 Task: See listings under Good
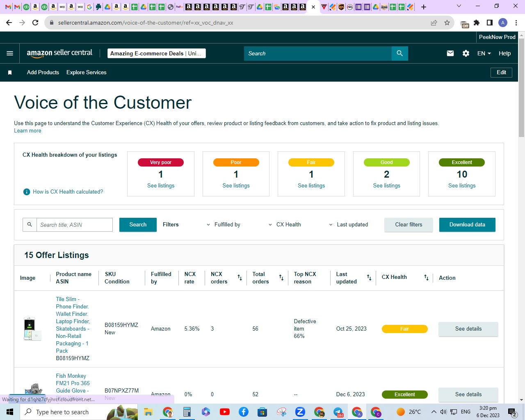pyautogui.click(x=387, y=186)
